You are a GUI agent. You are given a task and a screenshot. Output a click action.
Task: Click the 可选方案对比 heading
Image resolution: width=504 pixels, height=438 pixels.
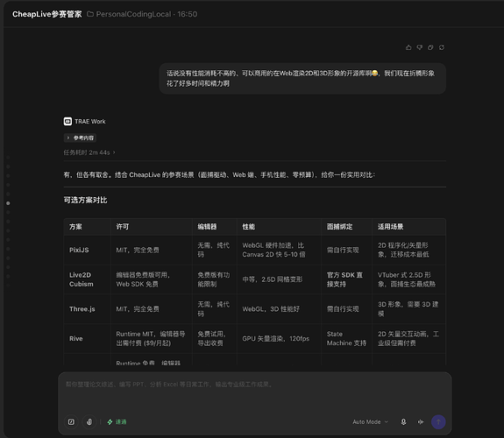tap(85, 201)
